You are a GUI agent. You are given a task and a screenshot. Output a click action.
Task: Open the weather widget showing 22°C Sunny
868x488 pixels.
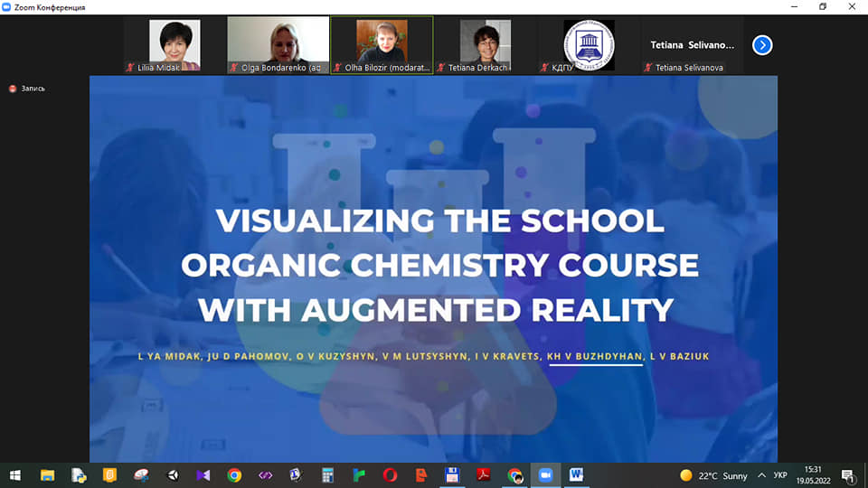point(713,475)
